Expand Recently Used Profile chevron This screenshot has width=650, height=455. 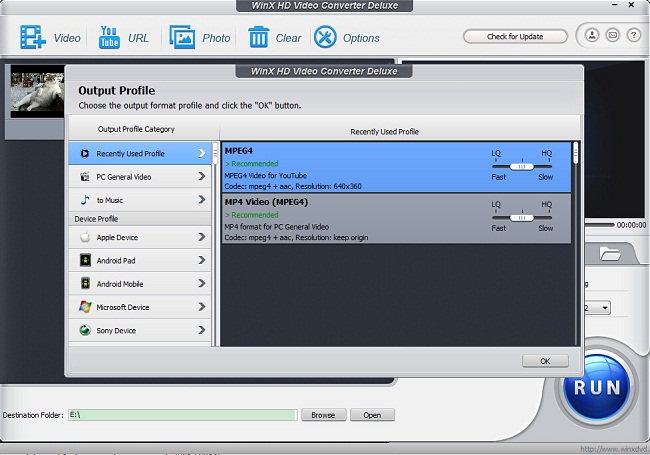[x=201, y=153]
